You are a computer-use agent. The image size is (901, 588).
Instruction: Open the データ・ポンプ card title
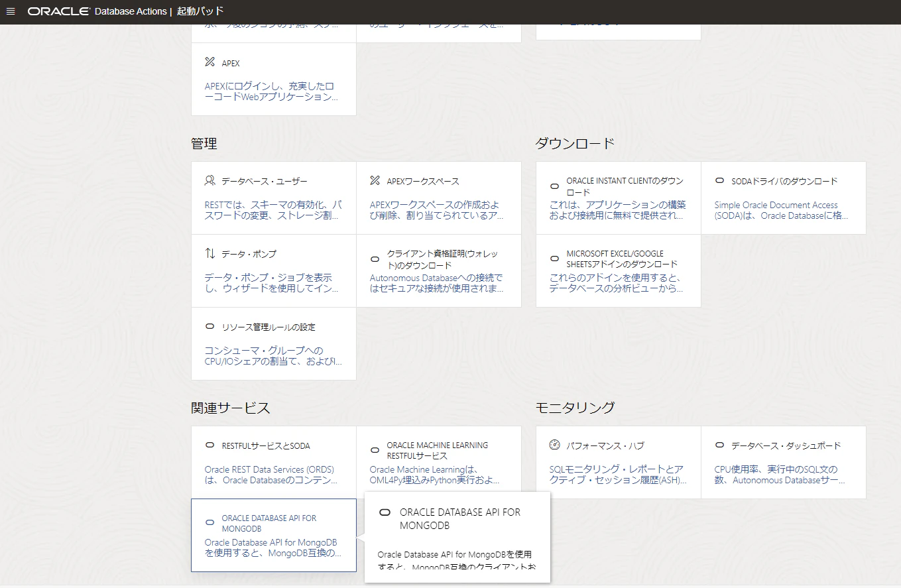click(249, 254)
